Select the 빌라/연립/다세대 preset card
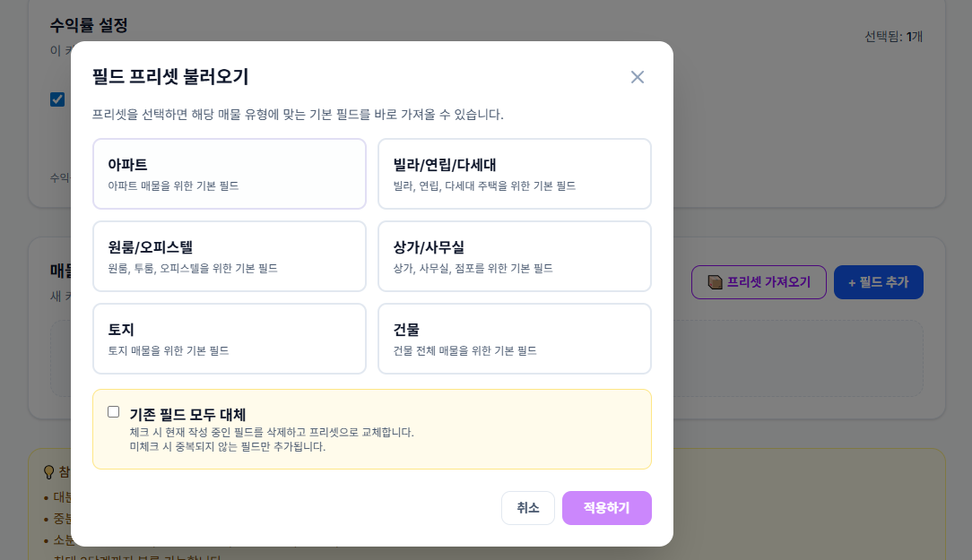 tap(514, 173)
